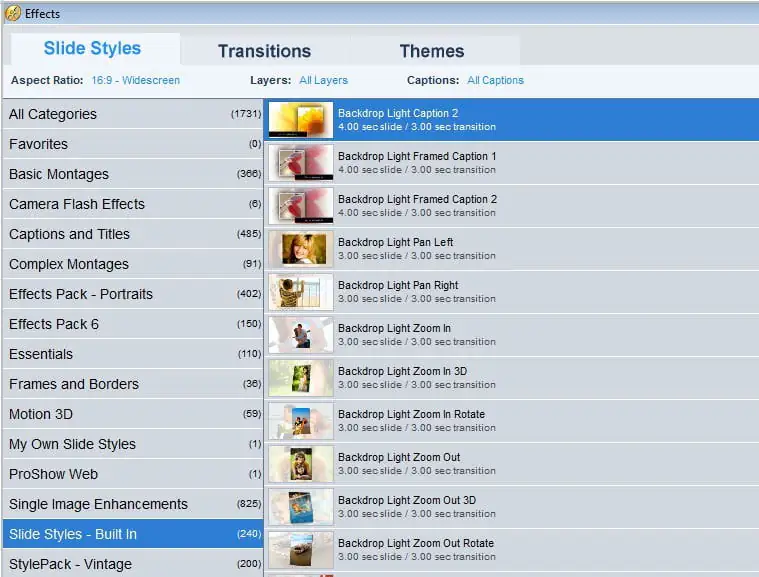The height and width of the screenshot is (577, 759).
Task: Click the Backdrop Light Zoom Out thumbnail
Action: [x=300, y=464]
